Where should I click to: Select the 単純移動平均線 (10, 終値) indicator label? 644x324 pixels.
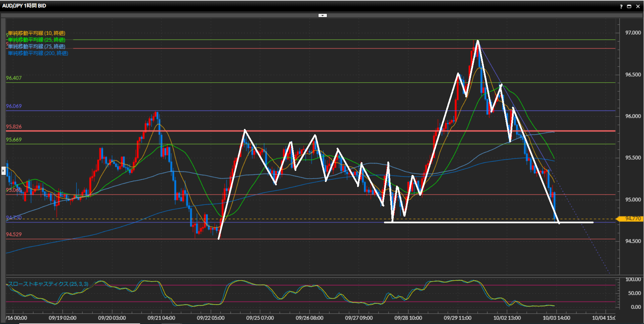(37, 33)
